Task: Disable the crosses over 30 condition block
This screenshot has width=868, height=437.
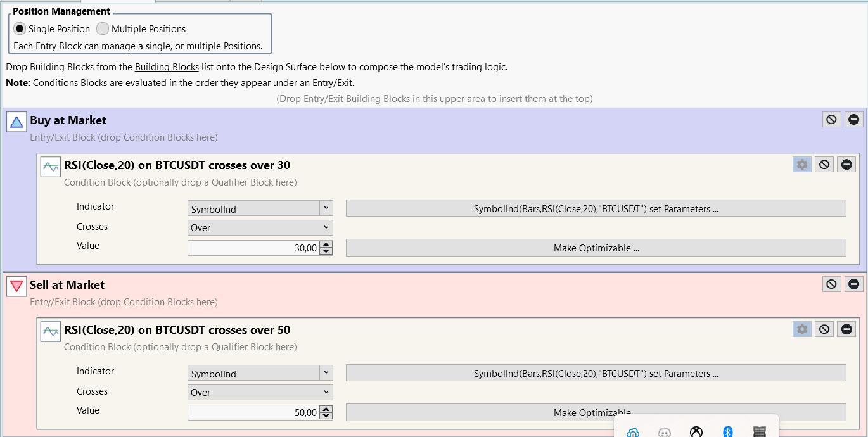Action: coord(824,165)
